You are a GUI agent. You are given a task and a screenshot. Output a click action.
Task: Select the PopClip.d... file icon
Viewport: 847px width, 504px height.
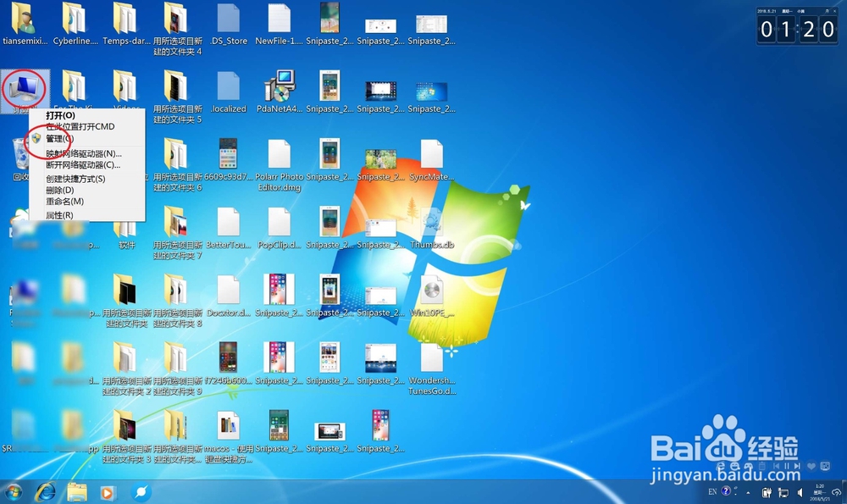click(280, 229)
